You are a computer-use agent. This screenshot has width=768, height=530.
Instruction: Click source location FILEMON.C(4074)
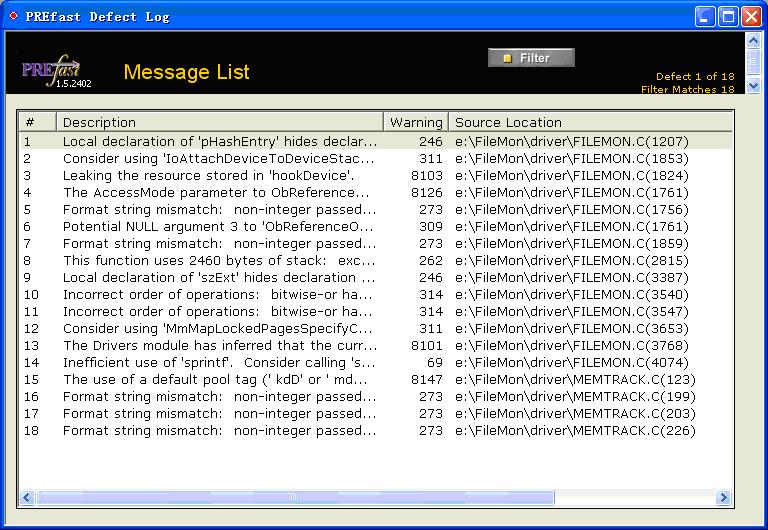[x=572, y=363]
